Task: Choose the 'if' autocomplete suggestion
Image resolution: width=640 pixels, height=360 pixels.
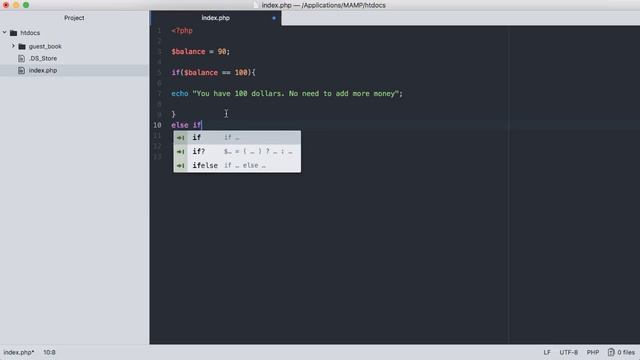Action: [237, 138]
